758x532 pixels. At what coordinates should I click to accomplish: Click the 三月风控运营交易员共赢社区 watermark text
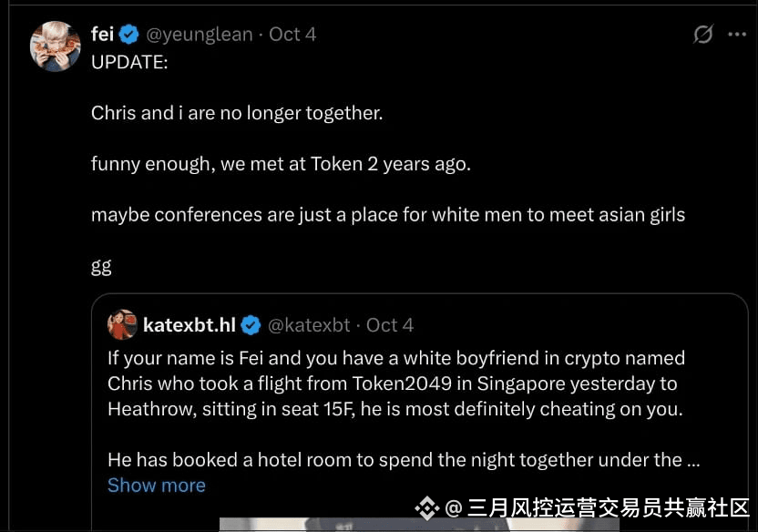tap(608, 507)
